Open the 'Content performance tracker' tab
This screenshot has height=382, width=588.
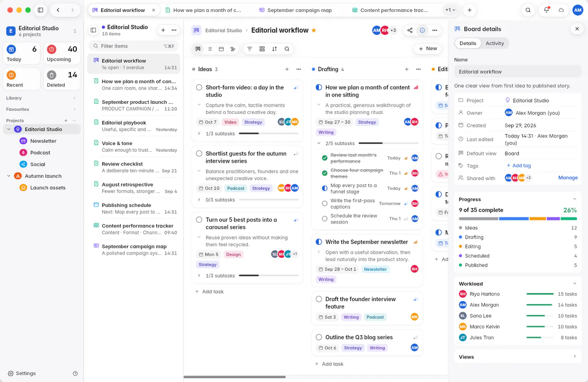click(390, 10)
